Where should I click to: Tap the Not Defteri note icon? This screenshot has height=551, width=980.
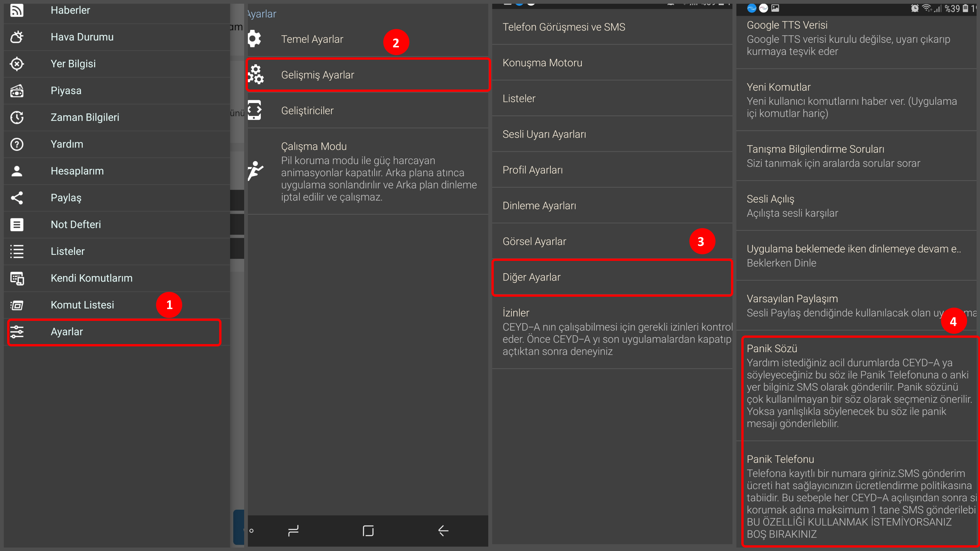tap(17, 224)
